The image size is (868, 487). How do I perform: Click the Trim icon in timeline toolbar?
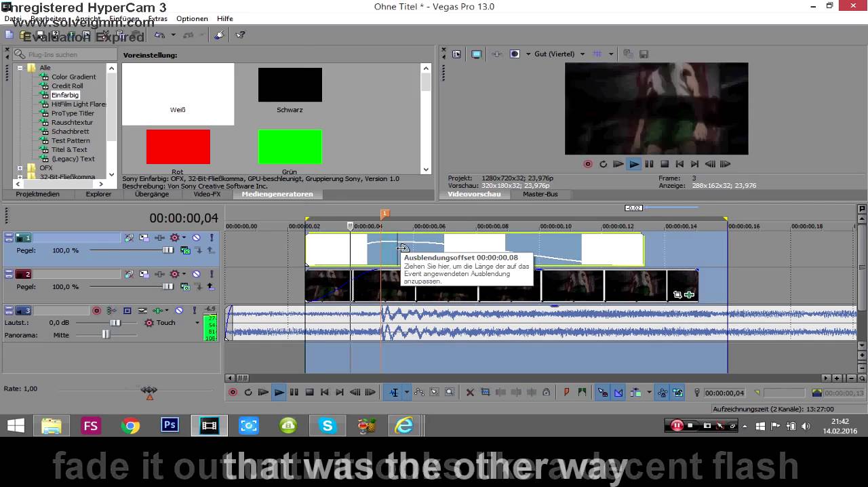pos(485,392)
